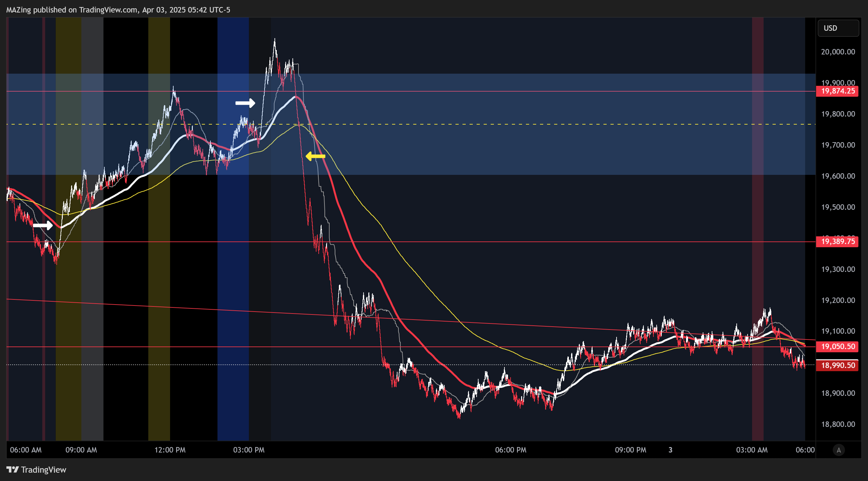The height and width of the screenshot is (481, 868).
Task: Click the 18,800.00 price axis value
Action: pyautogui.click(x=838, y=424)
